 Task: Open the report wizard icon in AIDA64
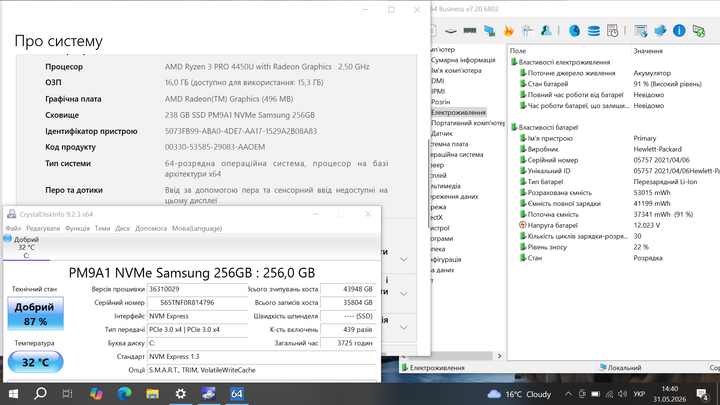pos(528,31)
